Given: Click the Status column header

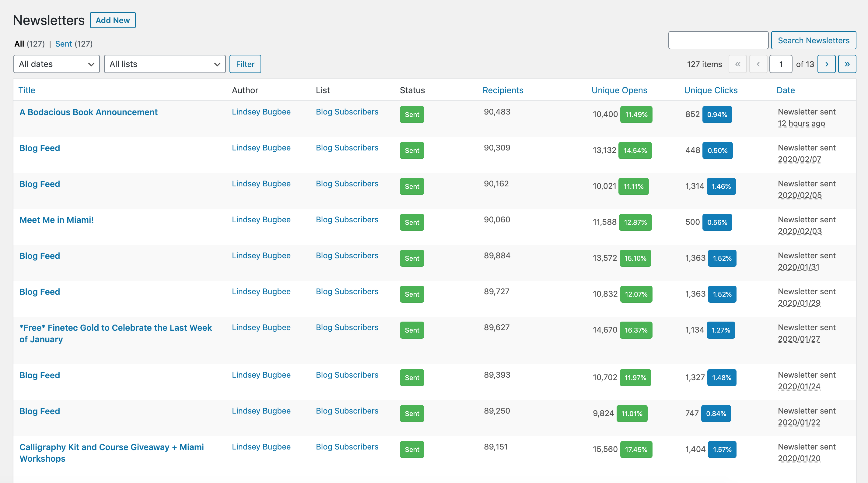Looking at the screenshot, I should 412,90.
